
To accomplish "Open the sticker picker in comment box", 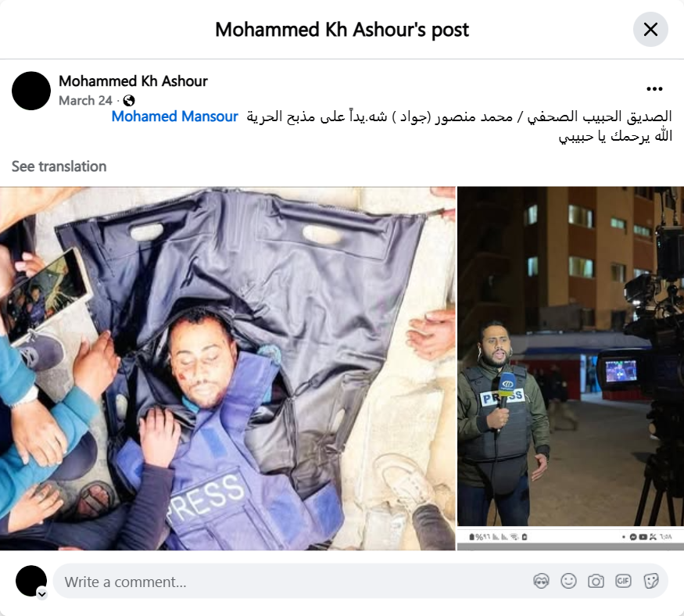I will coord(651,581).
